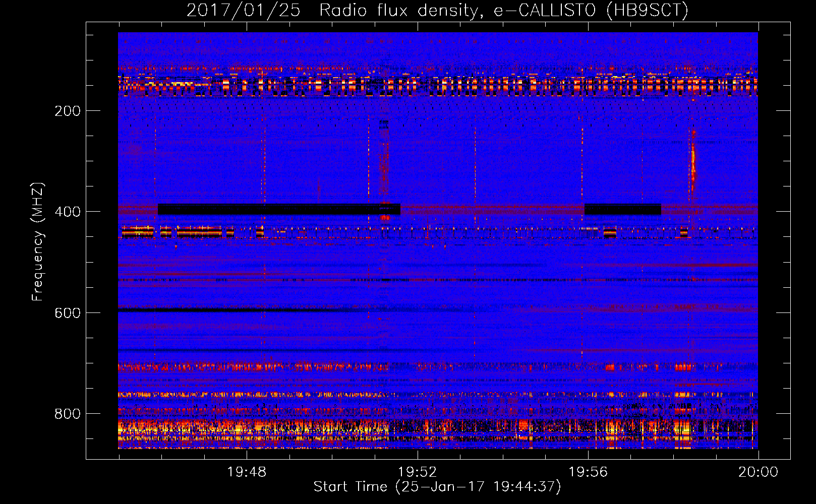Click the long black bar near 400 MHz

(279, 209)
